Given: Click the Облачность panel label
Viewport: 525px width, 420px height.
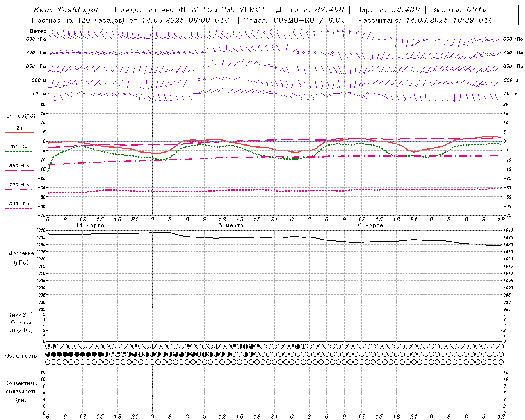Looking at the screenshot, I should (x=21, y=356).
